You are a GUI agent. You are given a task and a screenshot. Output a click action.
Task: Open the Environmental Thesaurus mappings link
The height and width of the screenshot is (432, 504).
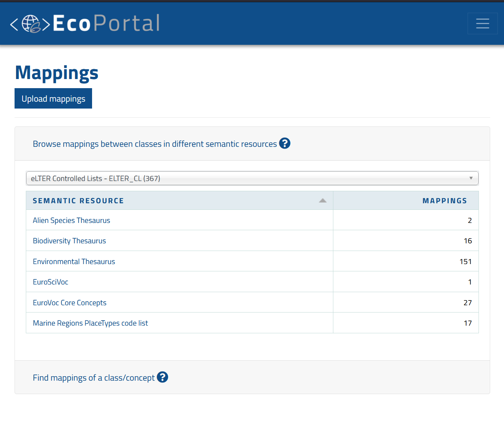tap(74, 261)
